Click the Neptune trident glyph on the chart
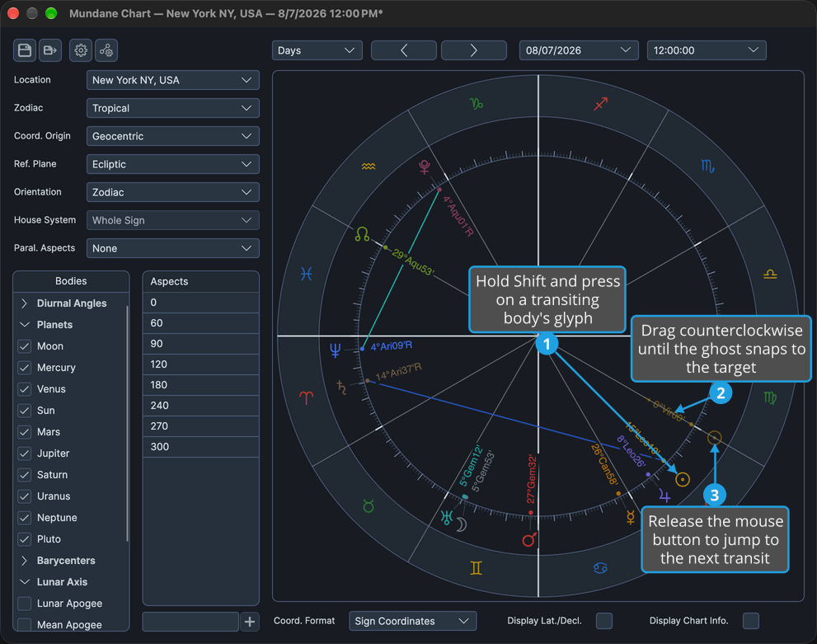The image size is (817, 644). (x=336, y=350)
